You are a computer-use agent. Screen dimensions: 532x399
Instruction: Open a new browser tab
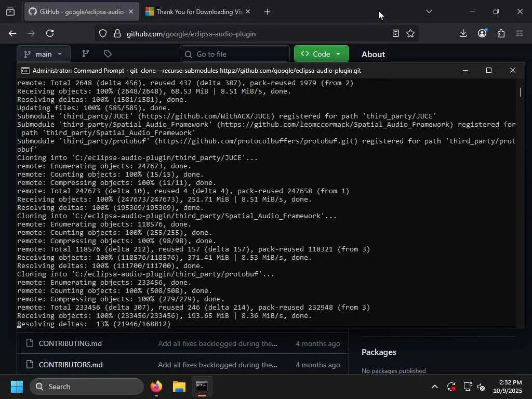pos(268,12)
